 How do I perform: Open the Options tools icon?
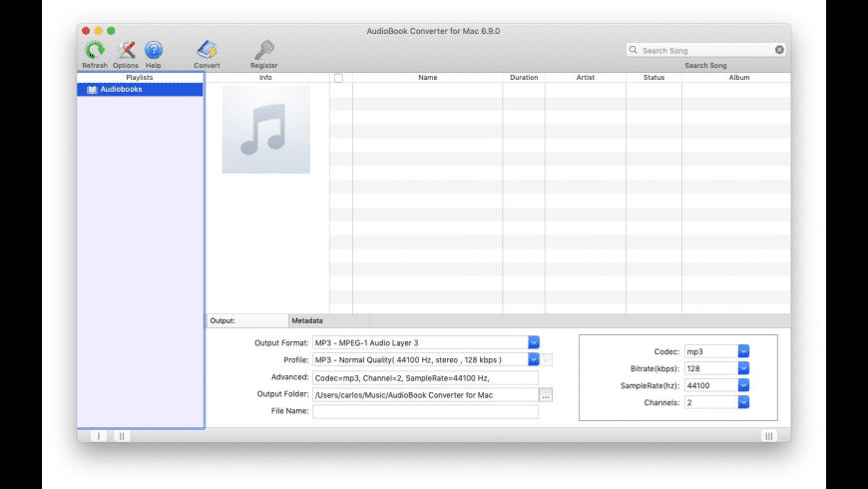pyautogui.click(x=126, y=51)
